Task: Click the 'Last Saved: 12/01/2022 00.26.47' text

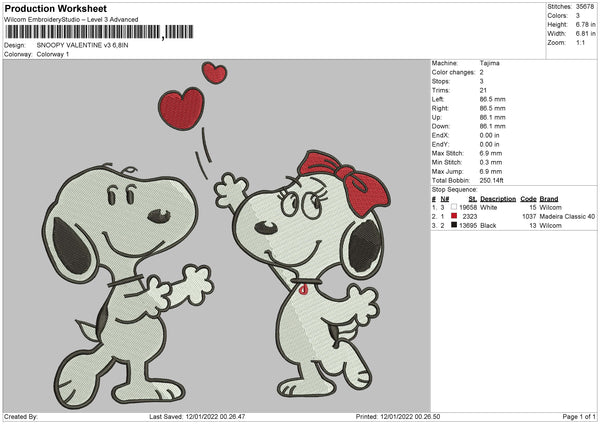Action: [197, 416]
